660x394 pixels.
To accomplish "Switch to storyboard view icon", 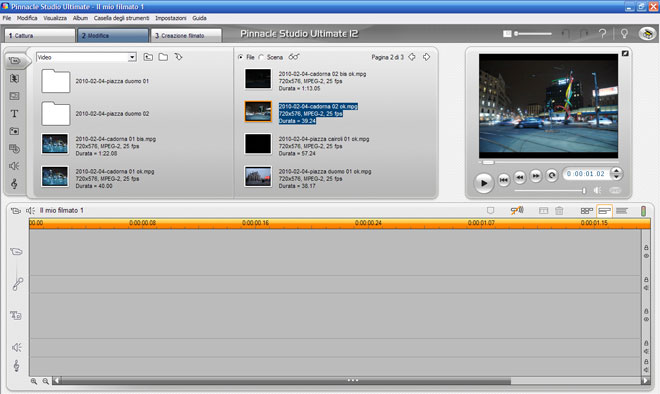I will click(x=586, y=210).
